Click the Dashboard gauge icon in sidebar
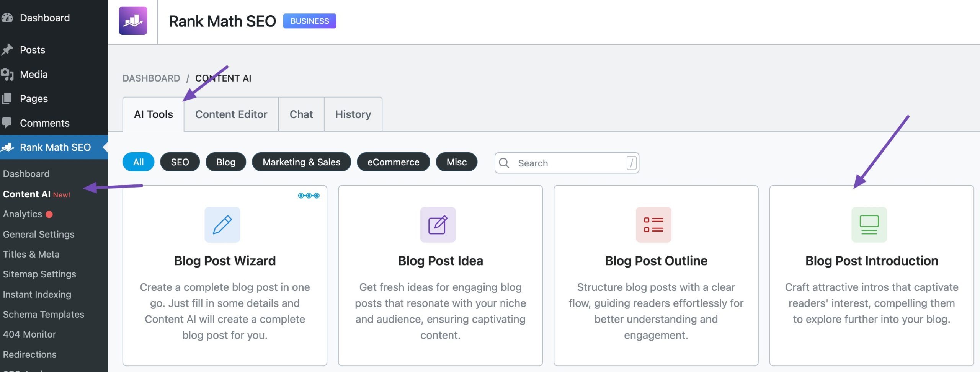The height and width of the screenshot is (372, 980). [x=7, y=18]
